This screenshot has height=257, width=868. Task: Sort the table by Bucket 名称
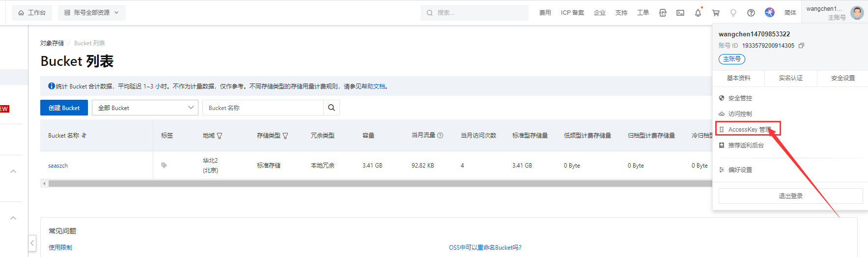(84, 136)
